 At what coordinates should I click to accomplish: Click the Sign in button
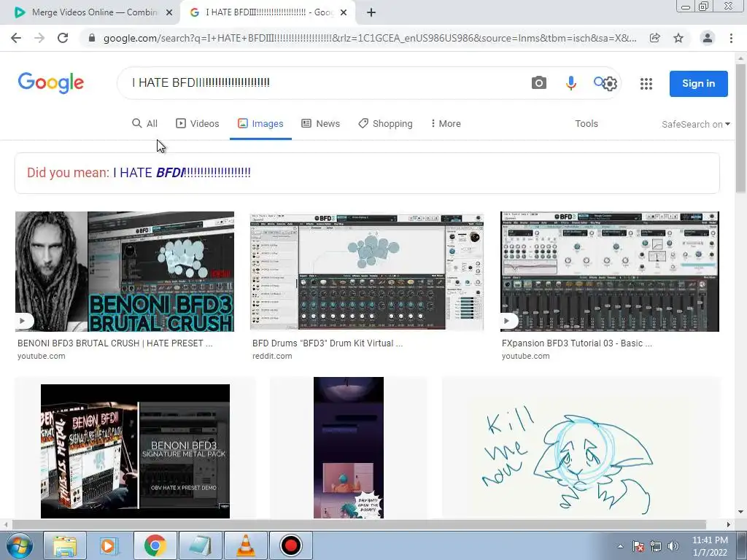coord(698,83)
